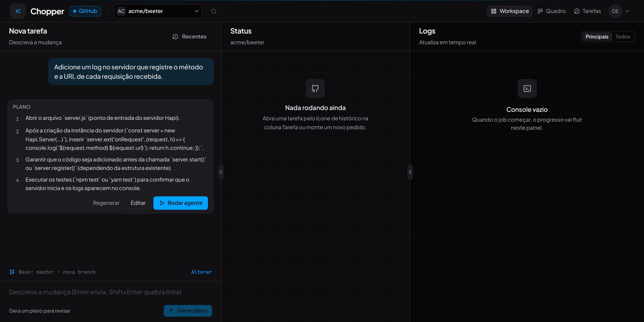The height and width of the screenshot is (322, 644).
Task: Click the refresh repositories icon
Action: (x=214, y=11)
